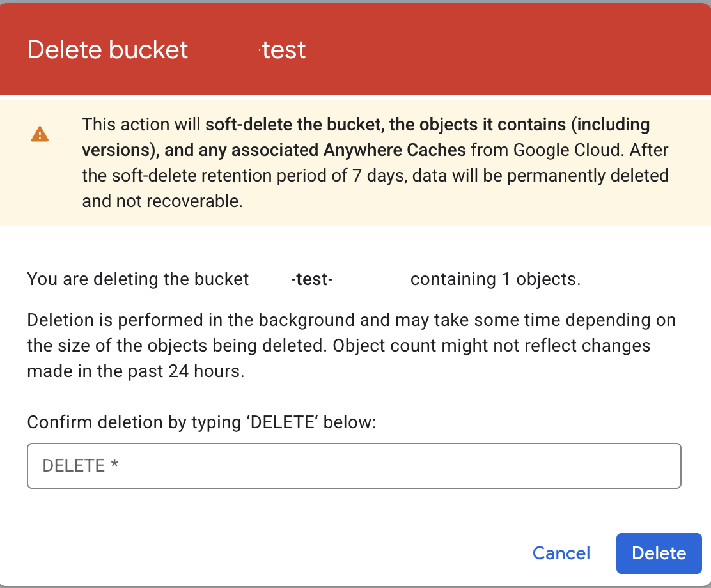Click the "Delete bucket" dialog title
Viewport: 711px width, 588px height.
(x=107, y=50)
